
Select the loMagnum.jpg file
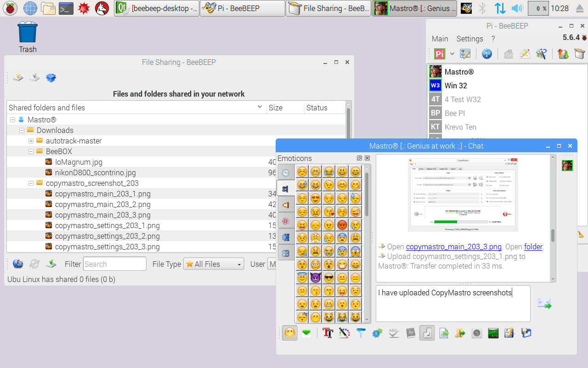pos(79,162)
